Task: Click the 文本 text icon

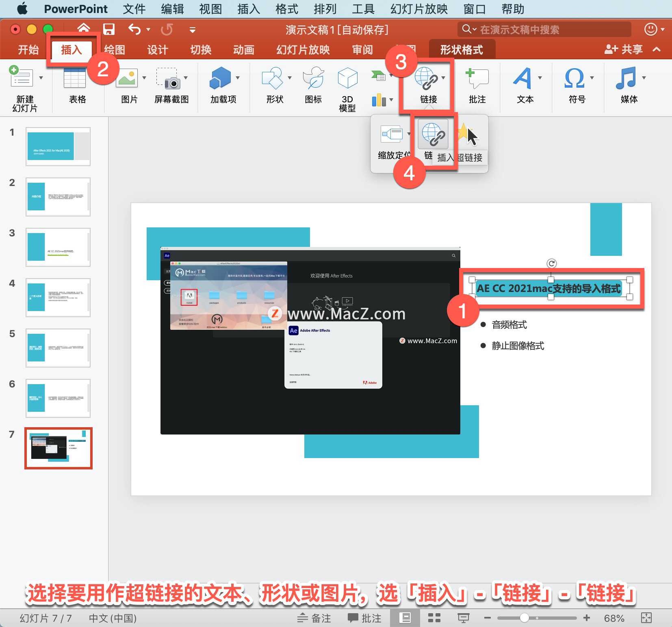Action: 522,78
